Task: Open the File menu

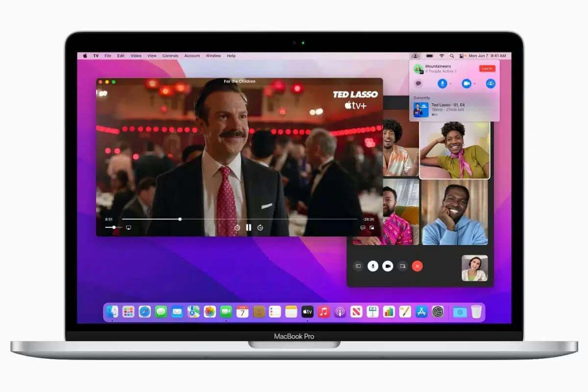Action: [x=108, y=56]
